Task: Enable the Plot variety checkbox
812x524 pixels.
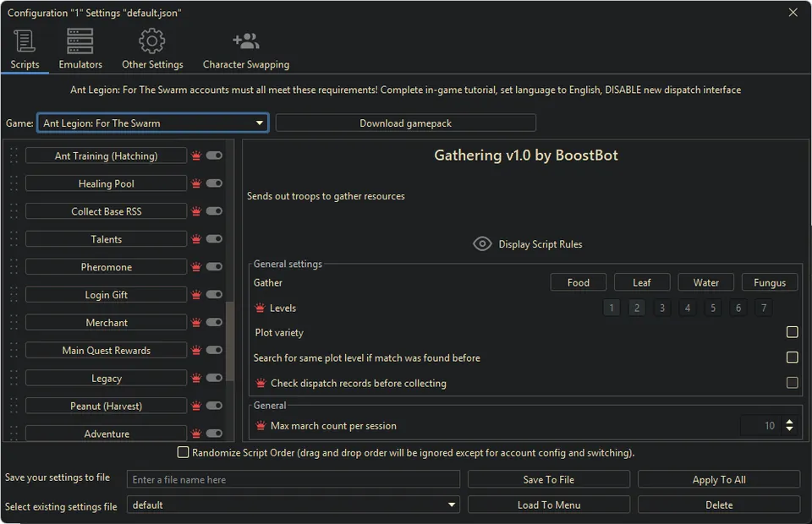Action: point(792,332)
